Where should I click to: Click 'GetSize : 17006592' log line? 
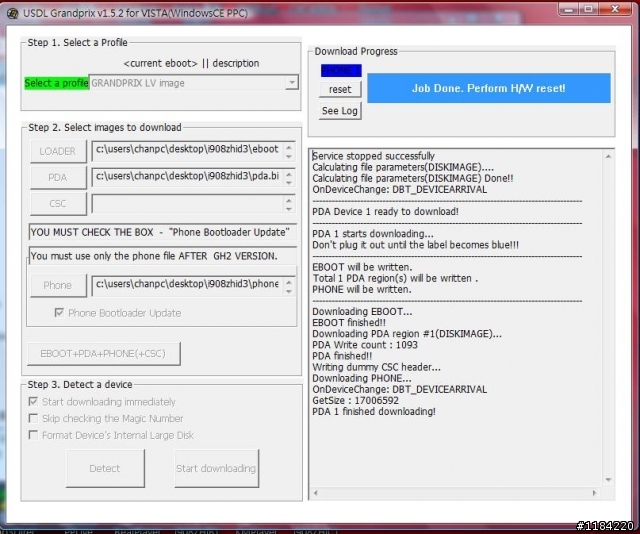point(356,400)
